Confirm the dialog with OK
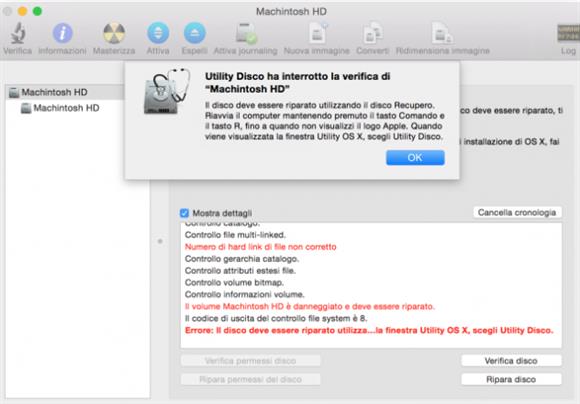The height and width of the screenshot is (404, 580). pos(415,158)
